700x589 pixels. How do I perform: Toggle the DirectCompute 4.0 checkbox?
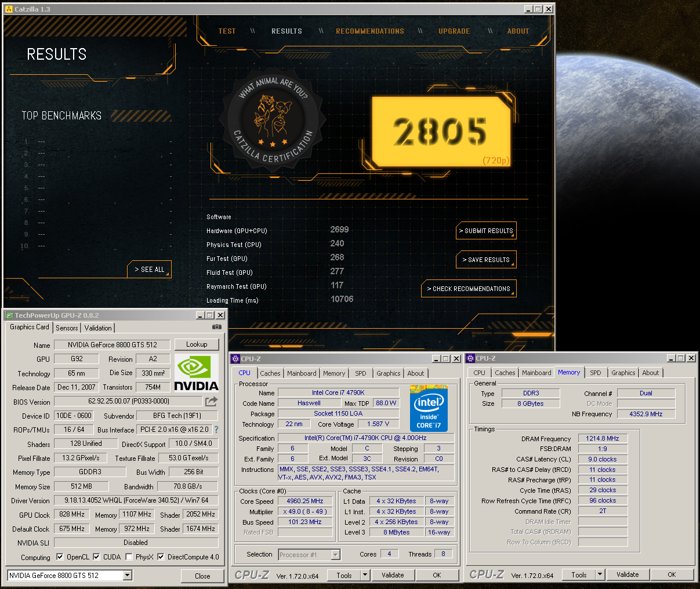click(161, 557)
